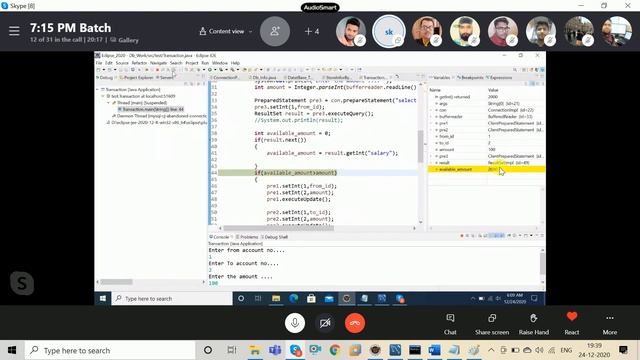640x360 pixels.
Task: Select the Daemon Thread row in Debug view
Action: tap(159, 116)
